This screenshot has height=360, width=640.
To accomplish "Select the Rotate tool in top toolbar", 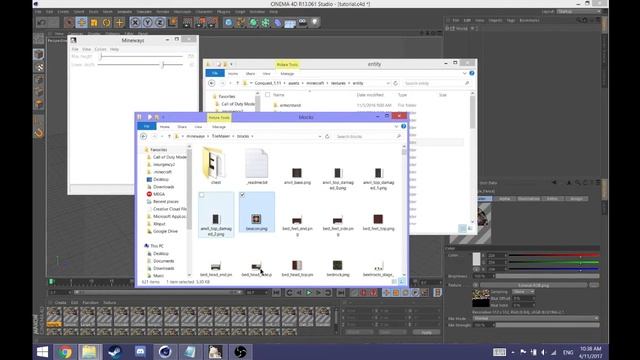I will pos(107,22).
